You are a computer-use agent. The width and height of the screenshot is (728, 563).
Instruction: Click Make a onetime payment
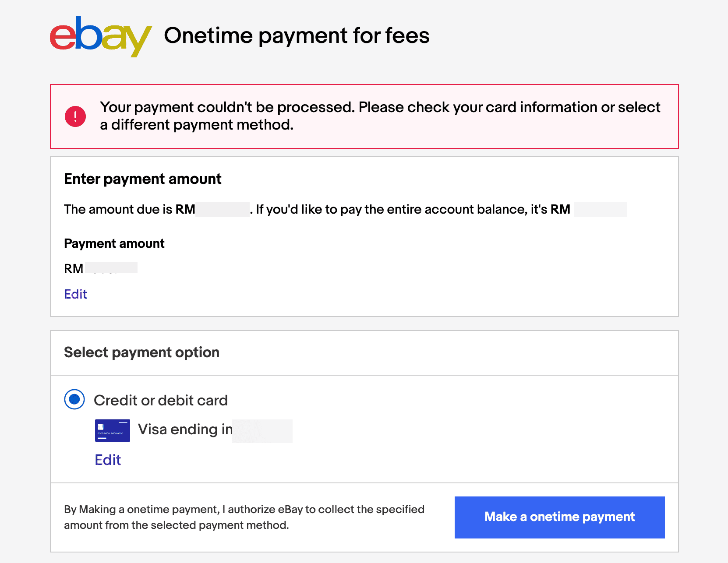click(559, 517)
